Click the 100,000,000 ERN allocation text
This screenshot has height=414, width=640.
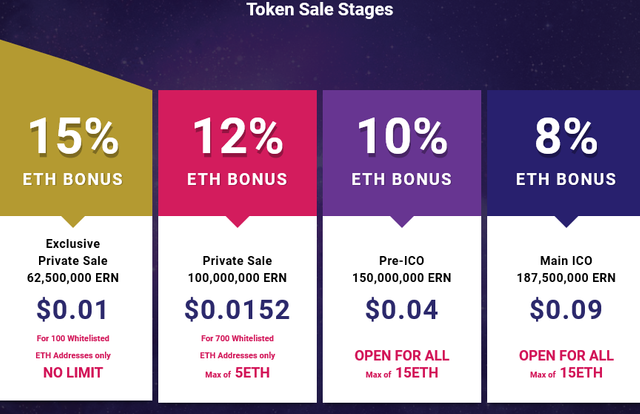click(x=237, y=278)
